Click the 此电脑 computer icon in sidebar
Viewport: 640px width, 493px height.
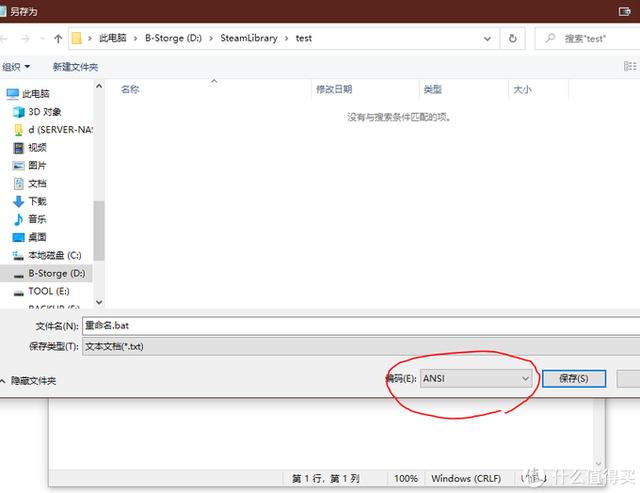[13, 94]
